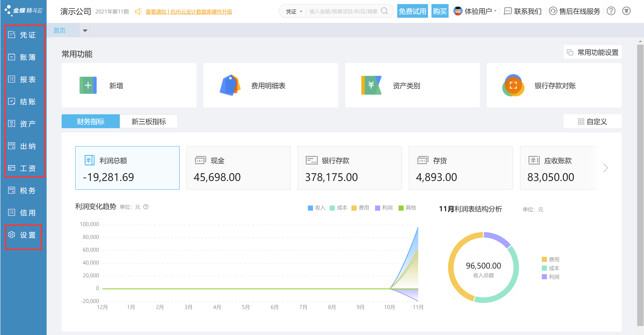Open 常用功能设置
Screen dimensions: 644x335
pyautogui.click(x=592, y=52)
